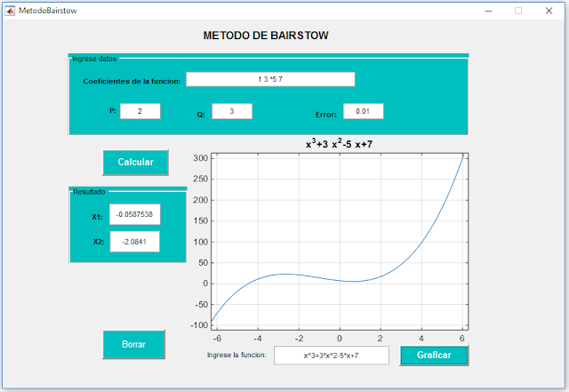Click the 'Error:' label
The image size is (569, 392).
[326, 115]
